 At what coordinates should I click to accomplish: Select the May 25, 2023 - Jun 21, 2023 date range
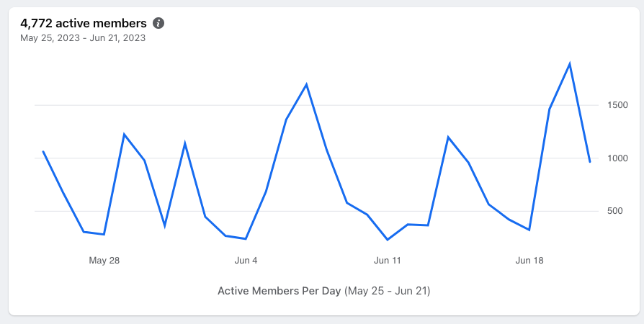83,38
